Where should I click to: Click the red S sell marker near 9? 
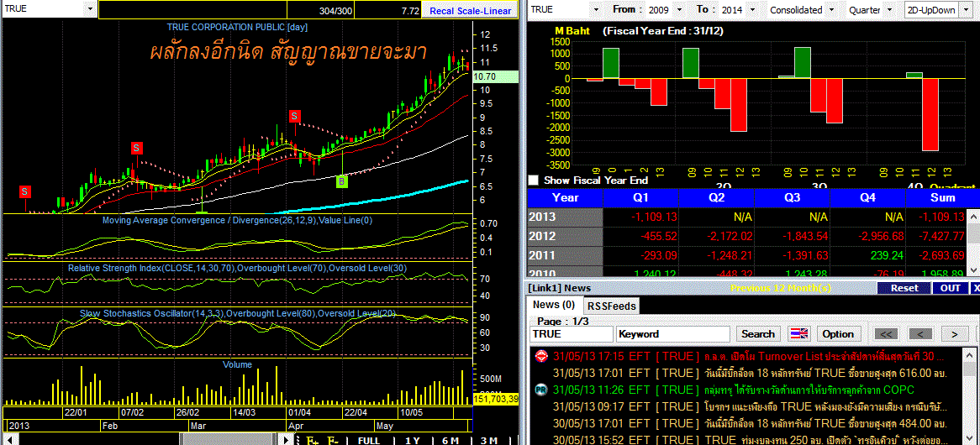point(294,116)
